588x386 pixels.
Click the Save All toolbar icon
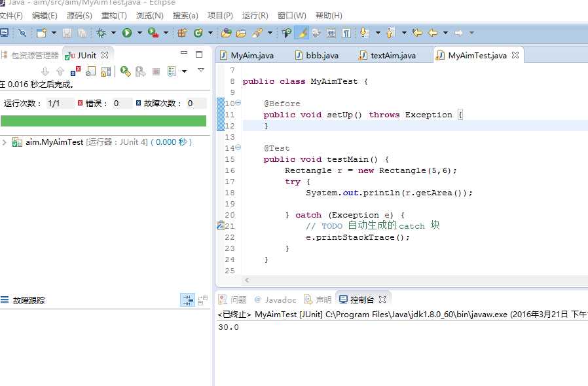(82, 33)
